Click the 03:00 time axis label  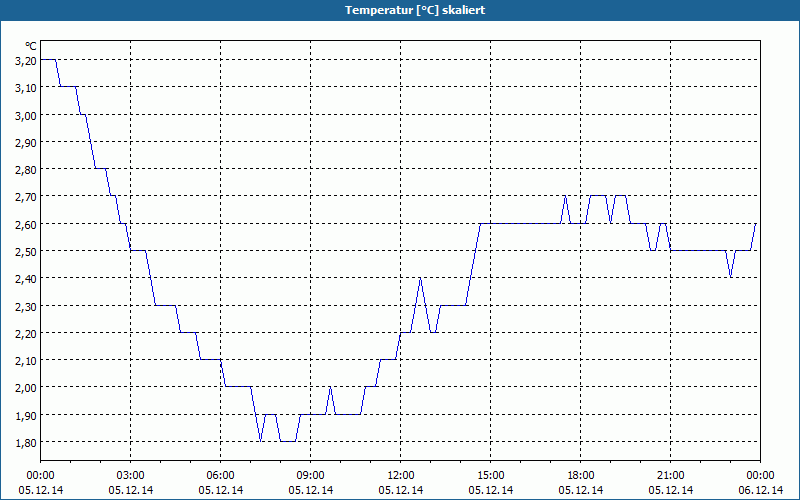(131, 476)
